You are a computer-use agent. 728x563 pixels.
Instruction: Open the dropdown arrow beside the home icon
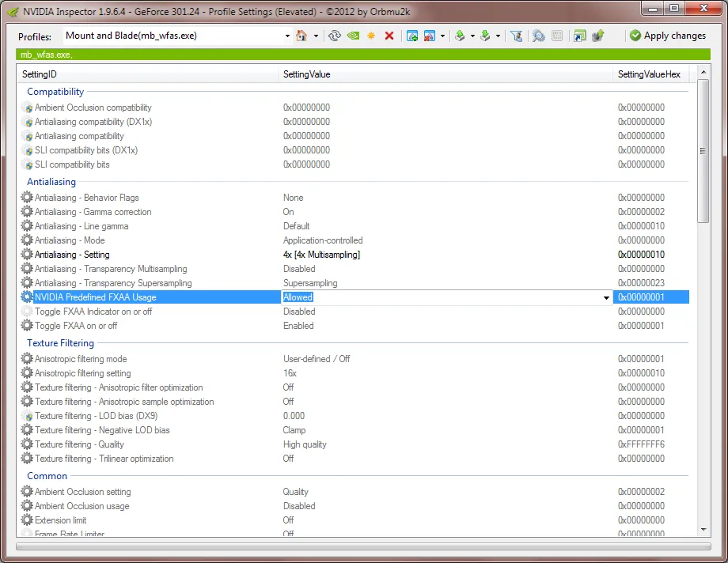[x=316, y=36]
